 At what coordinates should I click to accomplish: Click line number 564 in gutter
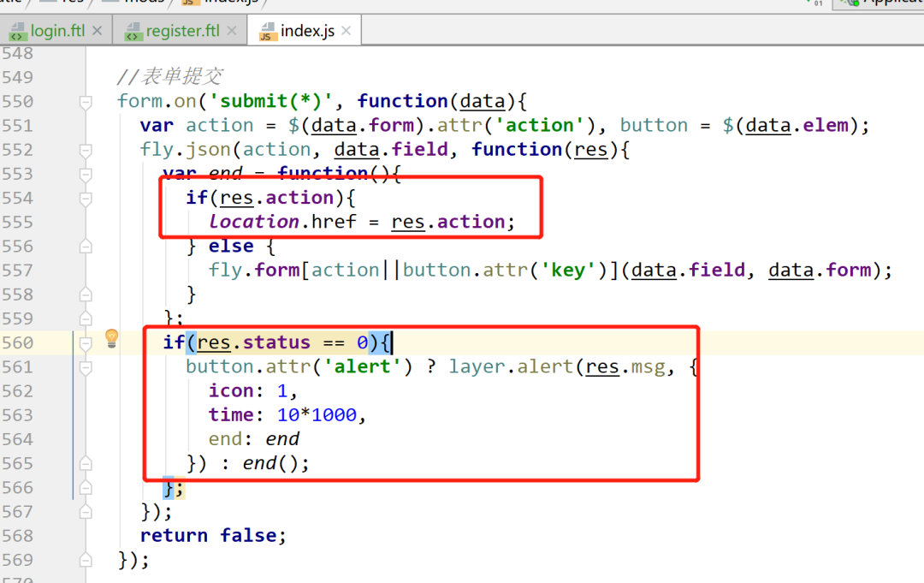point(18,439)
